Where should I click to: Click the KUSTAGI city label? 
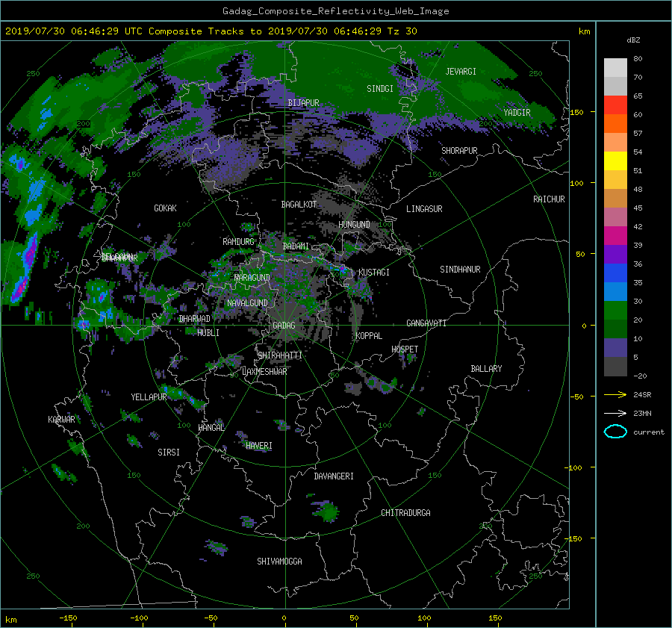(374, 273)
